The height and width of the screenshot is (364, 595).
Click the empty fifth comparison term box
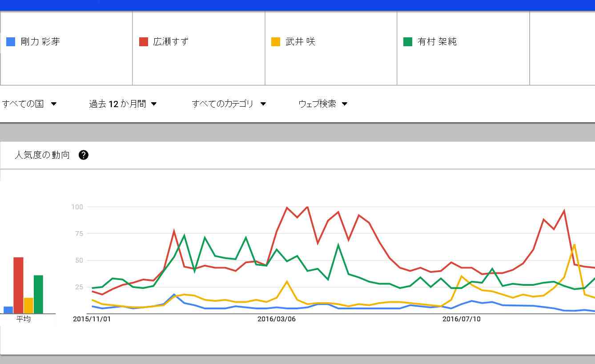point(563,48)
